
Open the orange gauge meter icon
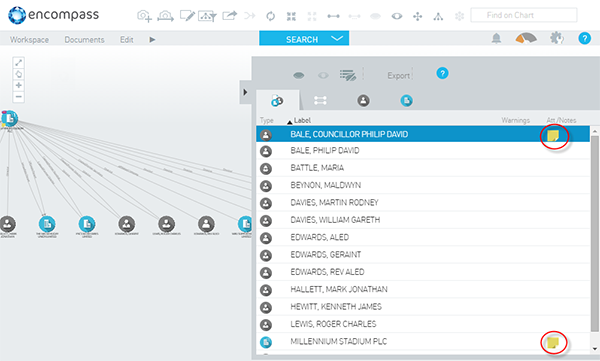526,38
